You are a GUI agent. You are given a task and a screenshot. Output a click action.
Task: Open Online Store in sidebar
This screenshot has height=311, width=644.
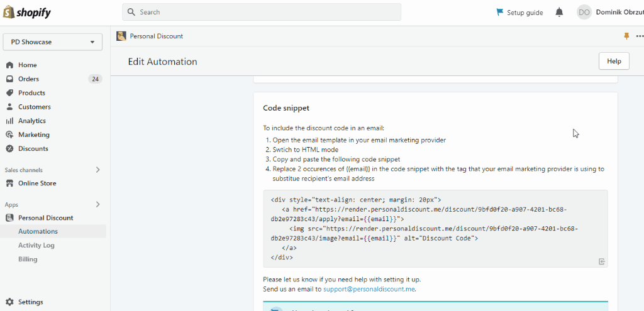click(37, 183)
